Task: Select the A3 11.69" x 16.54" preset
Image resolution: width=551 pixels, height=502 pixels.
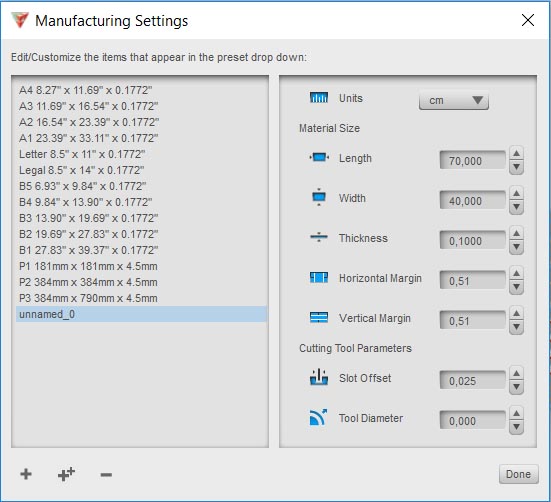Action: click(x=141, y=106)
